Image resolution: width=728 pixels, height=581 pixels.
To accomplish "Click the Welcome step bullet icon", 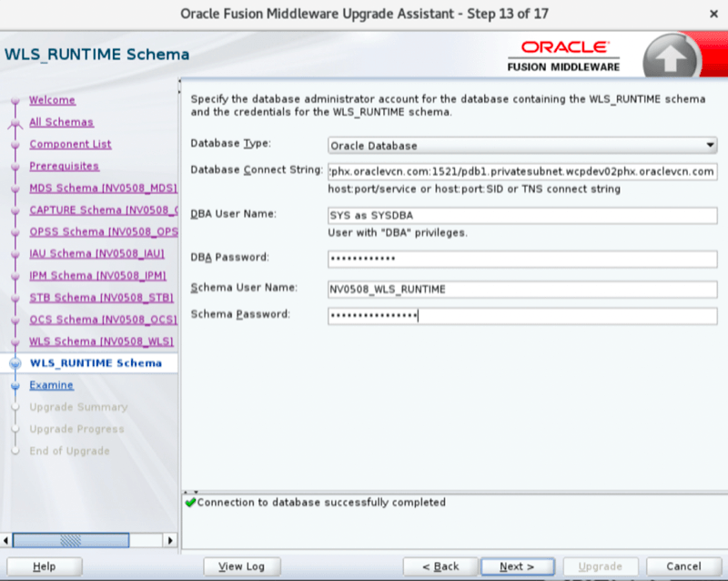I will click(x=15, y=100).
